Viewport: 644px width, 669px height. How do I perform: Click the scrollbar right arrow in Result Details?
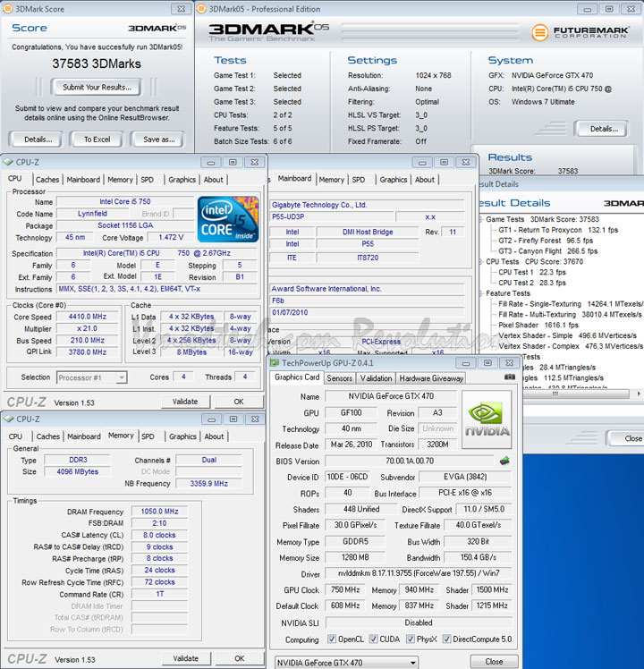(x=639, y=394)
